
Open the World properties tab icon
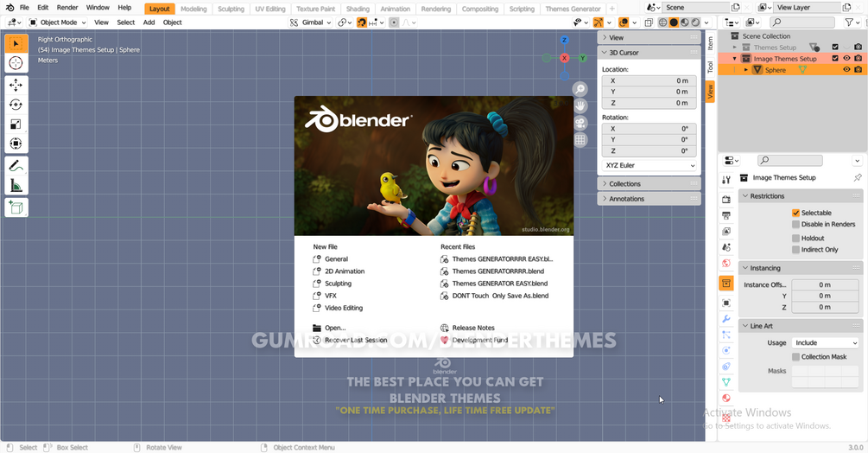click(726, 263)
